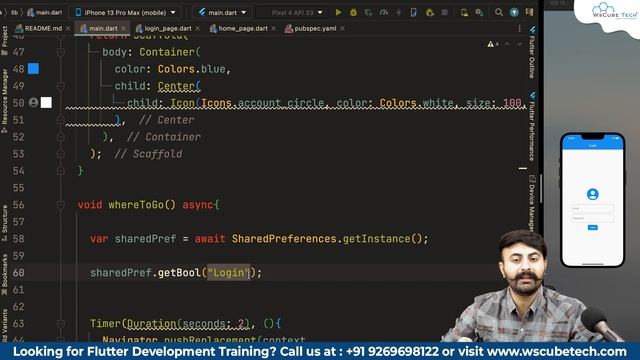Open the Pixel 4 API 33 dropdown
The width and height of the screenshot is (640, 360).
pyautogui.click(x=297, y=13)
